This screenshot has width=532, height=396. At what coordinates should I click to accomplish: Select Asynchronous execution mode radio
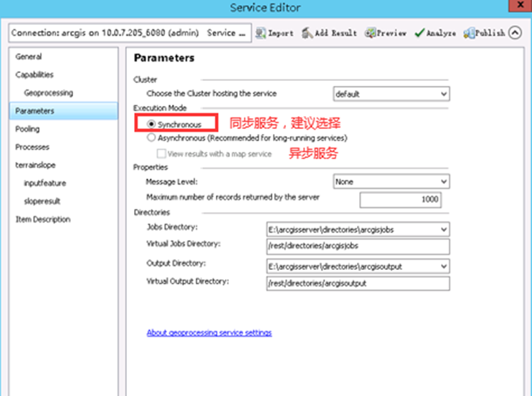pyautogui.click(x=151, y=137)
